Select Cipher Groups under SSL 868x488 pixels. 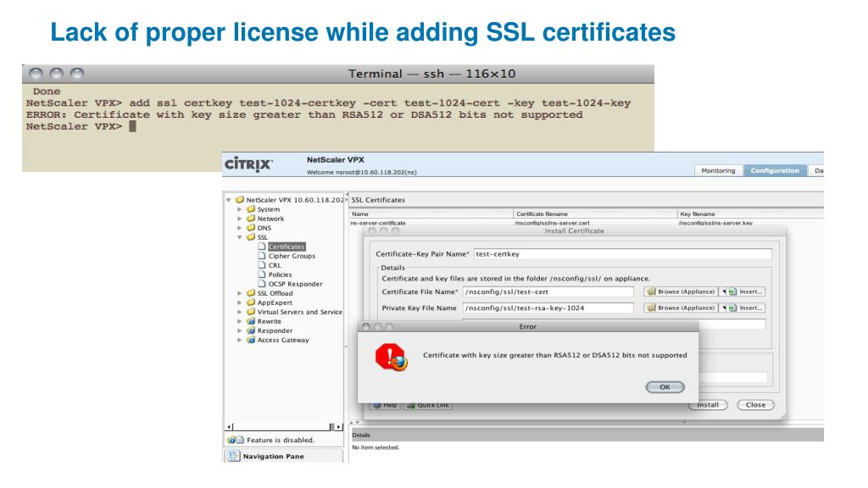(x=291, y=256)
